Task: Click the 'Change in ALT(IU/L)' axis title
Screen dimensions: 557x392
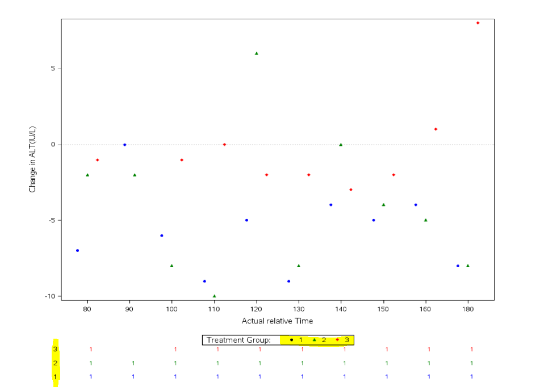Action: [x=32, y=159]
